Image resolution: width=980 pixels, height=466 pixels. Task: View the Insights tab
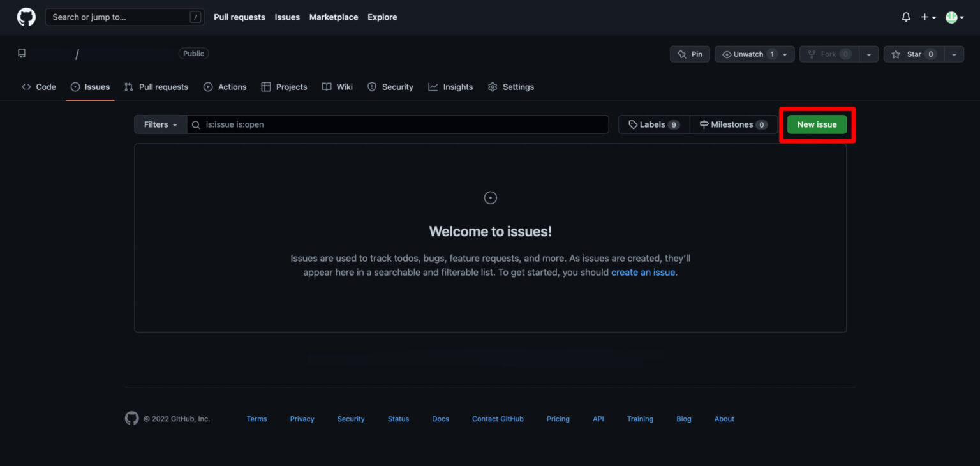(x=450, y=87)
